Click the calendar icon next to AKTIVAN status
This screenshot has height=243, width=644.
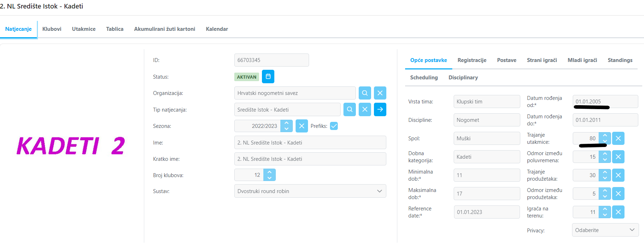[268, 77]
